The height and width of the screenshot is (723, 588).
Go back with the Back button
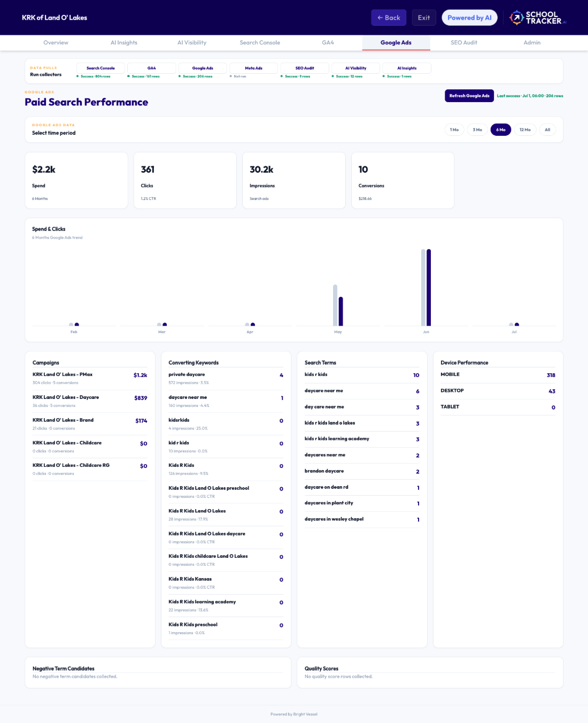[389, 18]
